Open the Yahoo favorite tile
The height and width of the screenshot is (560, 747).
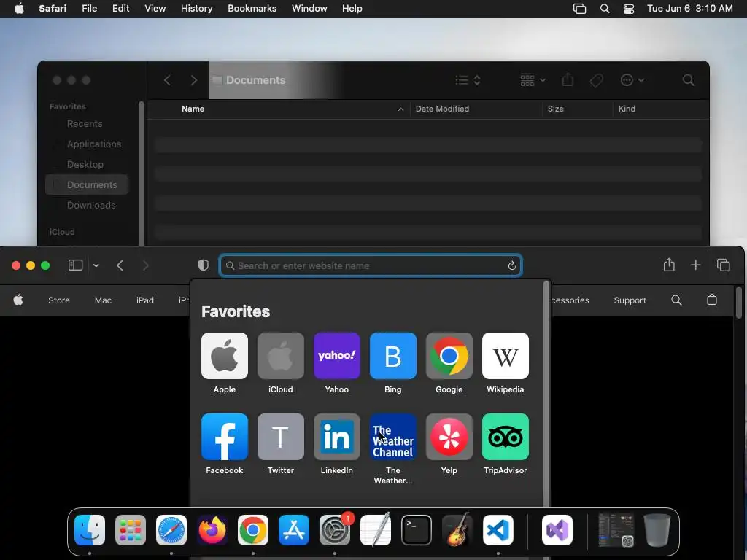point(337,356)
